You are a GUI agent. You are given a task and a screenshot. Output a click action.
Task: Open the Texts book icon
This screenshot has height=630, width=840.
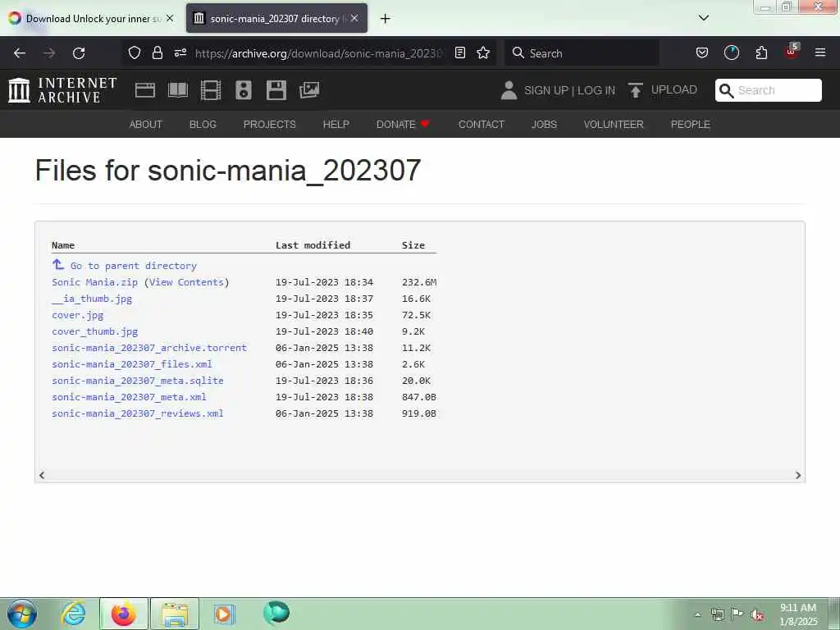178,90
